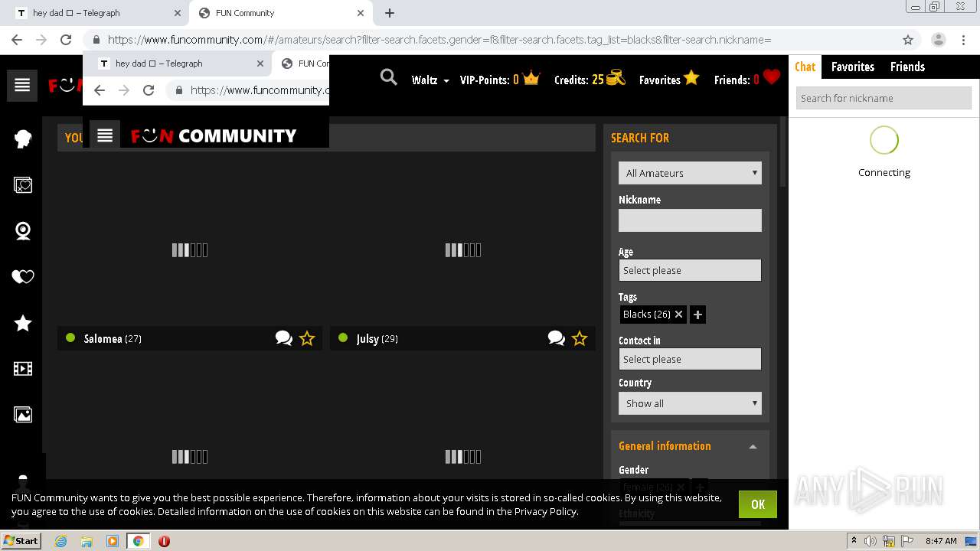Open the double hearts icon in sidebar
Screen dimensions: 980x551
(23, 277)
